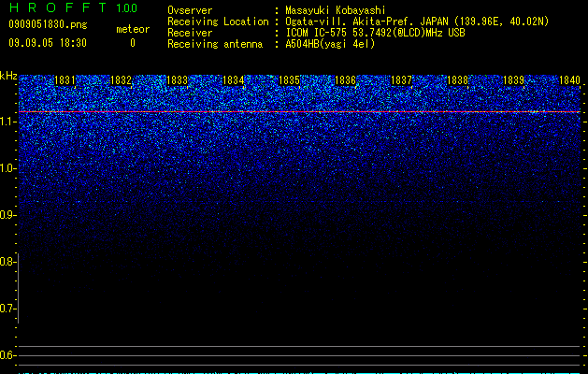Click the 1836 time marker
The height and width of the screenshot is (374, 588).
coord(345,80)
